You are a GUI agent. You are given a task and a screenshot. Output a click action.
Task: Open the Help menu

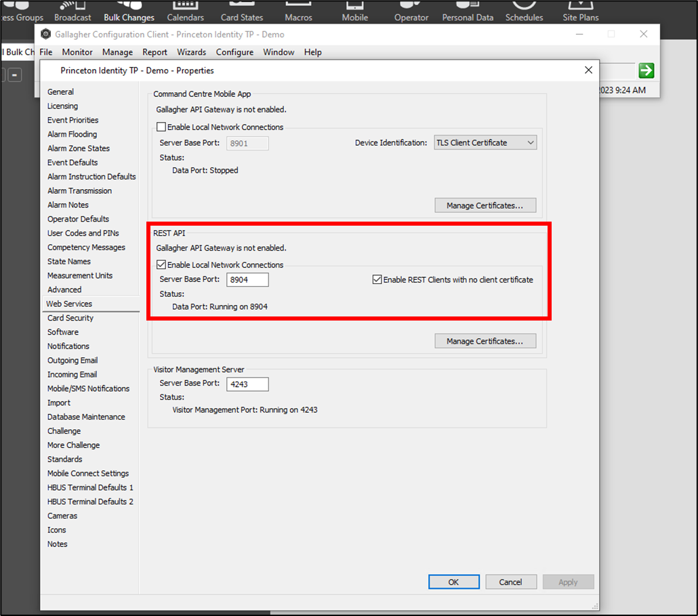313,52
